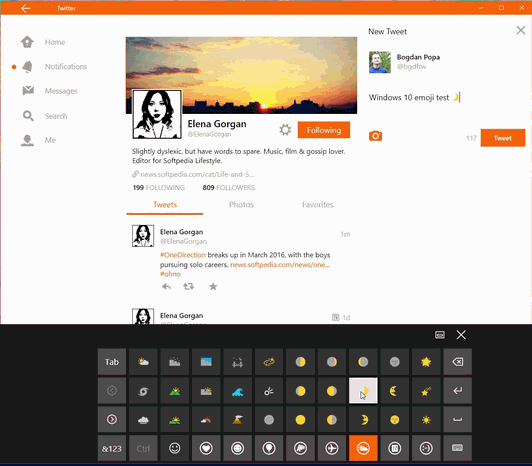Select the heart emoji category
This screenshot has height=466, width=532.
206,448
